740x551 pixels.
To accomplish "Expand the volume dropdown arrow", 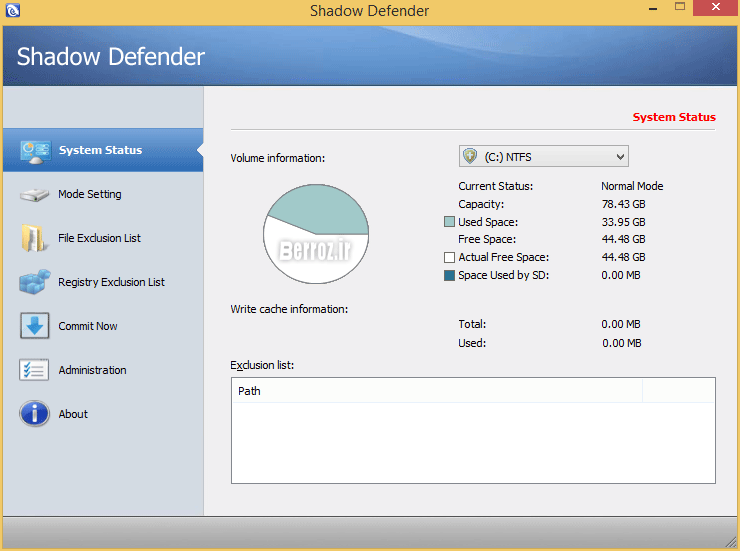I will point(620,157).
